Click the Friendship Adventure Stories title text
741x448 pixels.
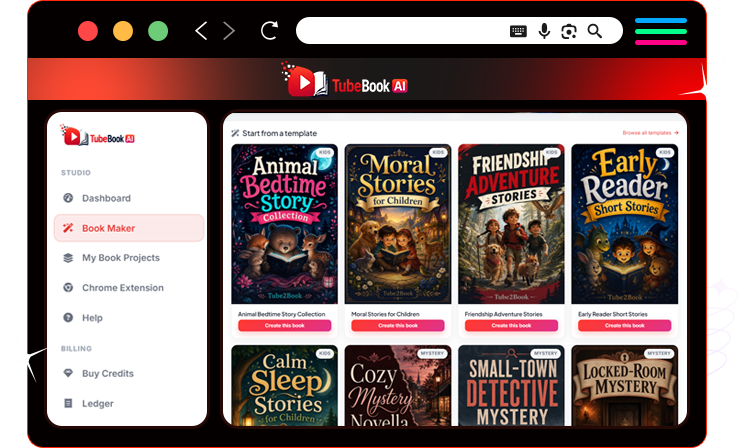(503, 314)
